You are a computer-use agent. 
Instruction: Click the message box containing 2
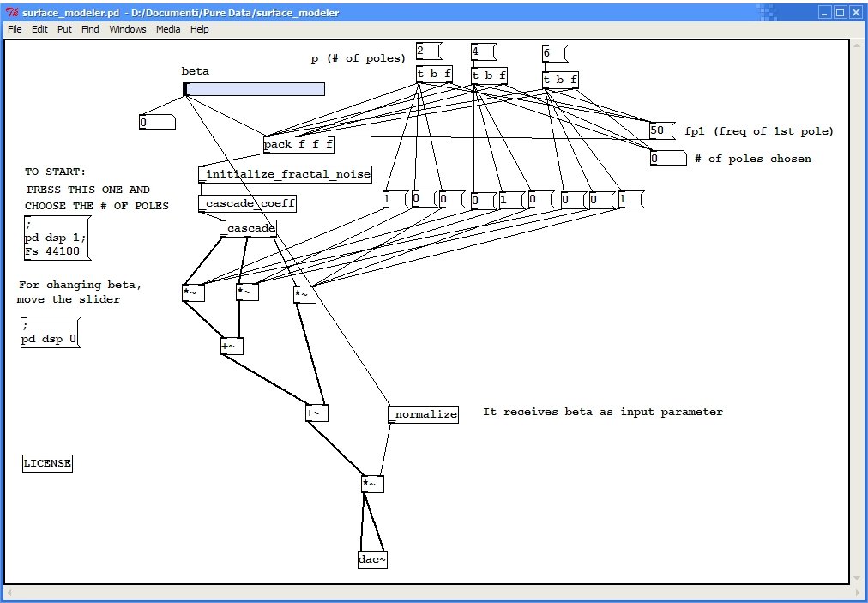[x=429, y=51]
